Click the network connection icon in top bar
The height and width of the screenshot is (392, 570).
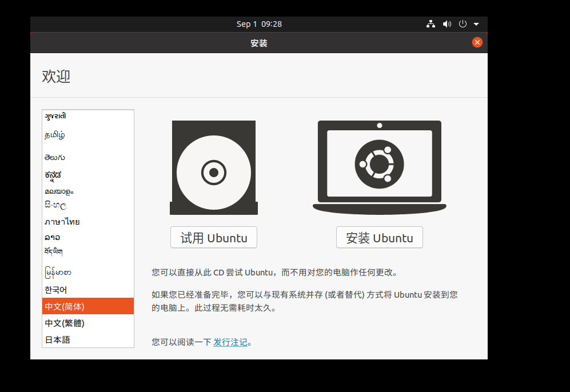pos(431,24)
